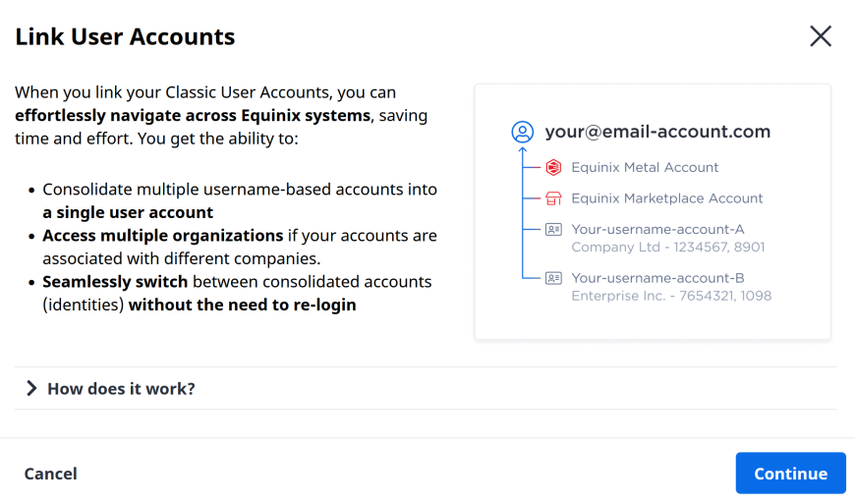This screenshot has height=504, width=855.
Task: Click the Equinix Metal hexagon icon
Action: pyautogui.click(x=553, y=167)
